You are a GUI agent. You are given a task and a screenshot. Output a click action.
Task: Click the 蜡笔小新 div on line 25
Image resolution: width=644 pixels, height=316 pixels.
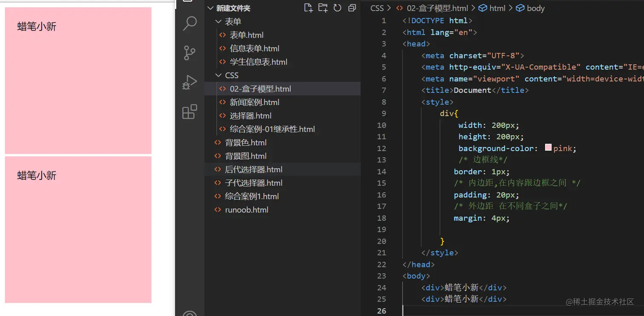[x=464, y=299]
